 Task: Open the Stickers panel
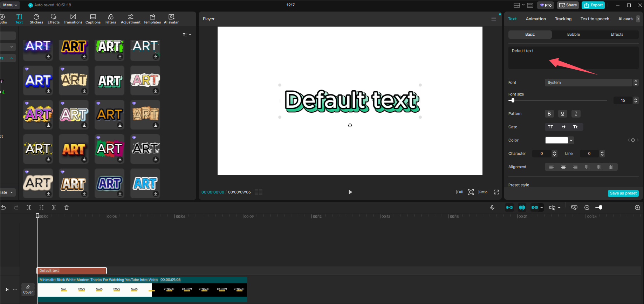(x=36, y=19)
